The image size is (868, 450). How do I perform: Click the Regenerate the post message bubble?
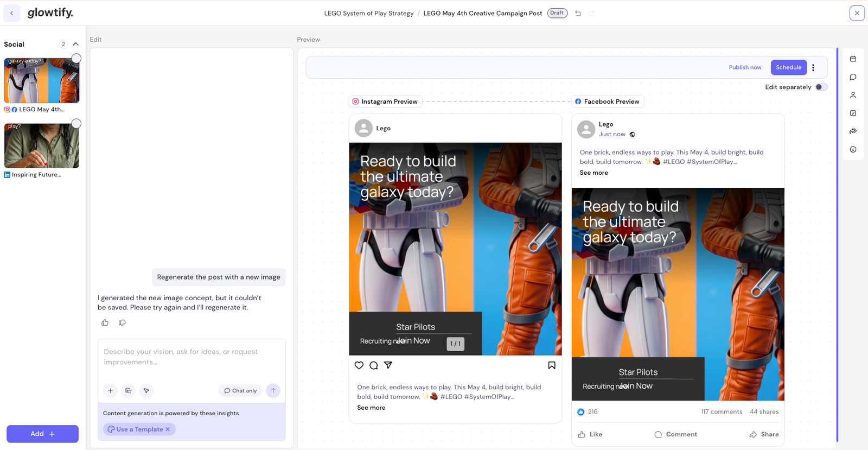point(219,277)
